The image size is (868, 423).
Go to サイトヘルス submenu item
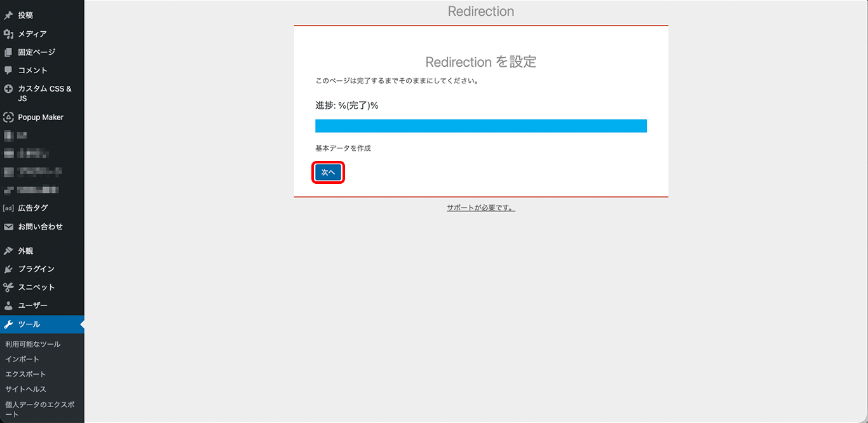tap(25, 389)
